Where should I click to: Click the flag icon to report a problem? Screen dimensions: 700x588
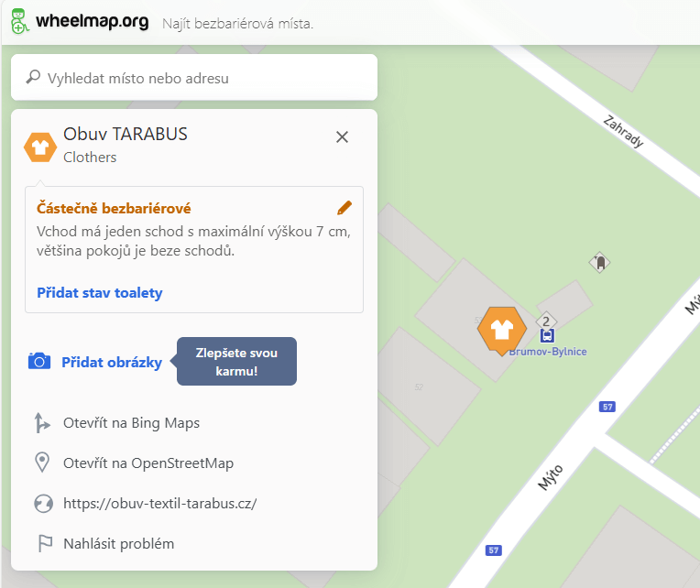[41, 543]
